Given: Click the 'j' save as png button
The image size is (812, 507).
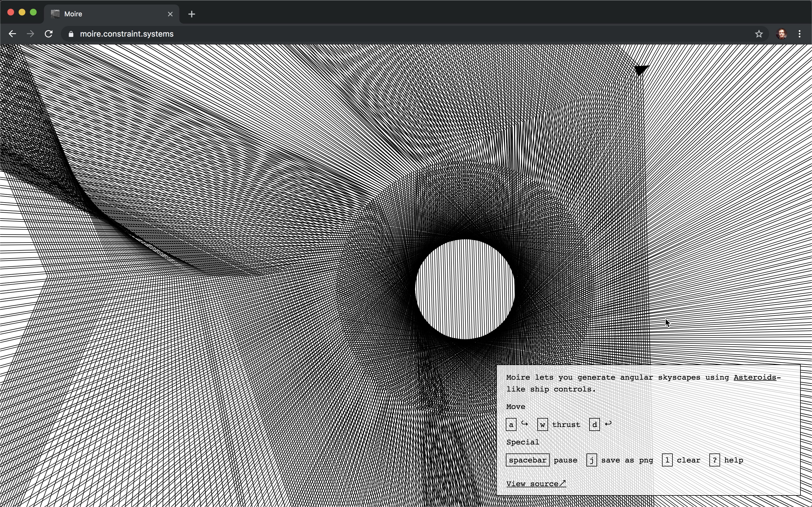Looking at the screenshot, I should click(x=592, y=460).
